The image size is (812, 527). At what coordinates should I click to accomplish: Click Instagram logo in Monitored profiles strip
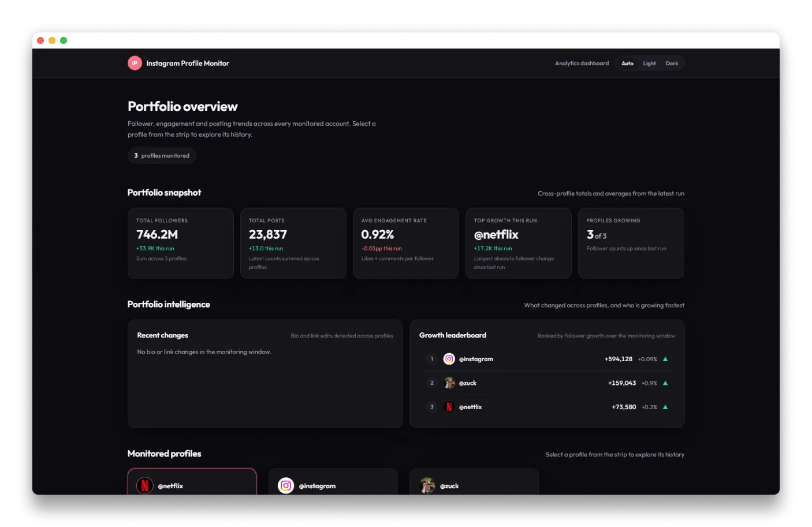(x=286, y=485)
